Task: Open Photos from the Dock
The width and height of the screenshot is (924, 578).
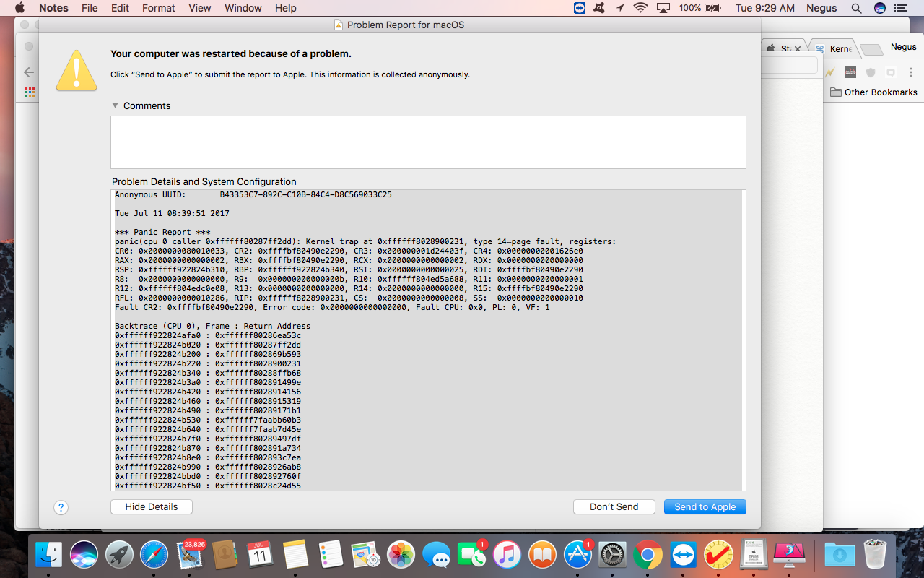Action: point(401,555)
